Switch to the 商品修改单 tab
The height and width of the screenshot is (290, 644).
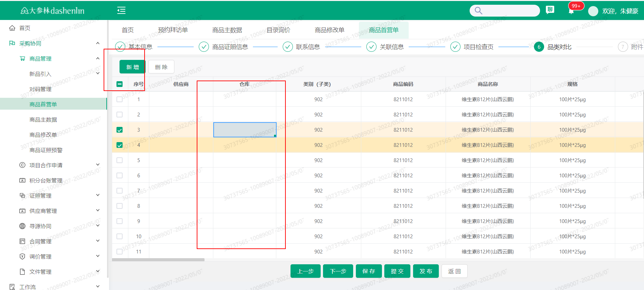329,30
